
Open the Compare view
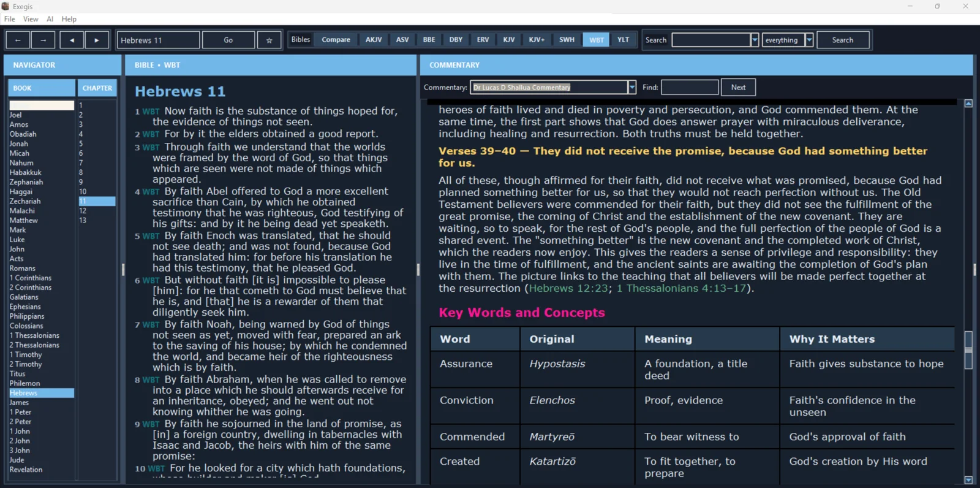point(336,39)
